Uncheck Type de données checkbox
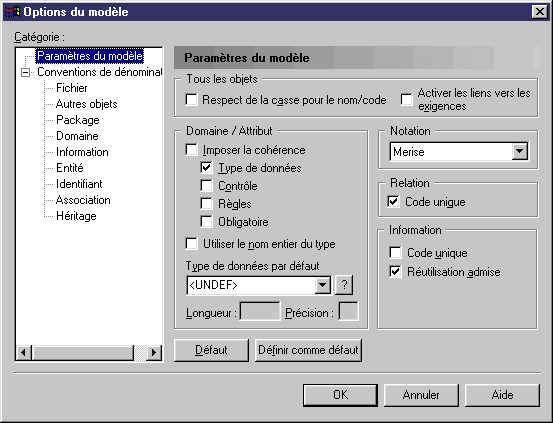The image size is (553, 423). tap(206, 168)
